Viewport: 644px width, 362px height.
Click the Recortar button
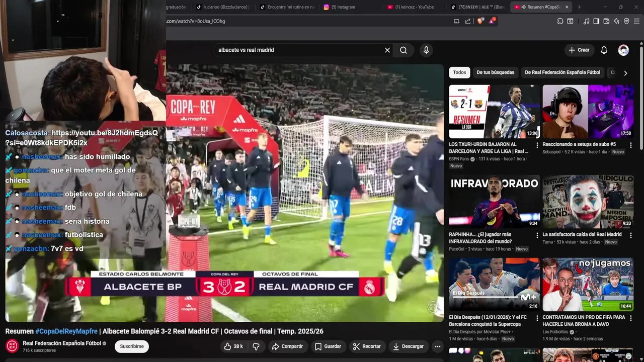[x=367, y=346]
